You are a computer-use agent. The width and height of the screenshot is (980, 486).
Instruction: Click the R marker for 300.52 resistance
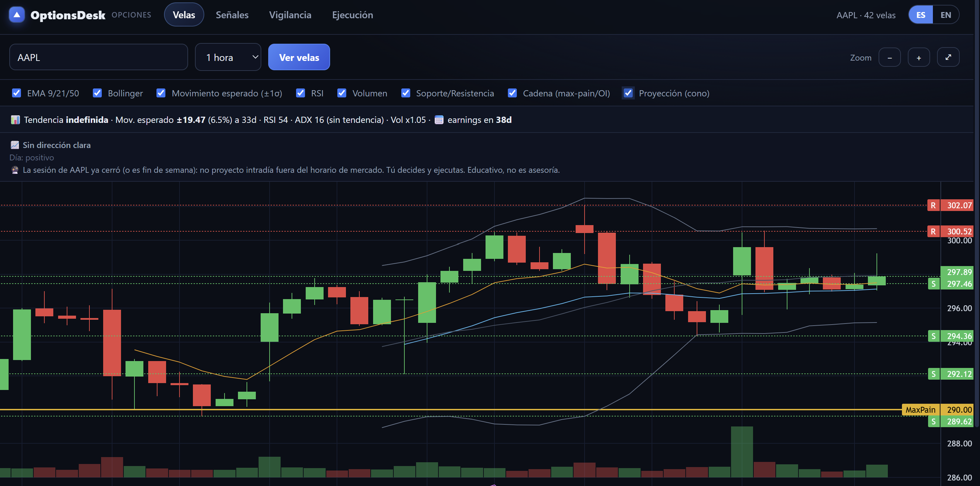pyautogui.click(x=933, y=232)
